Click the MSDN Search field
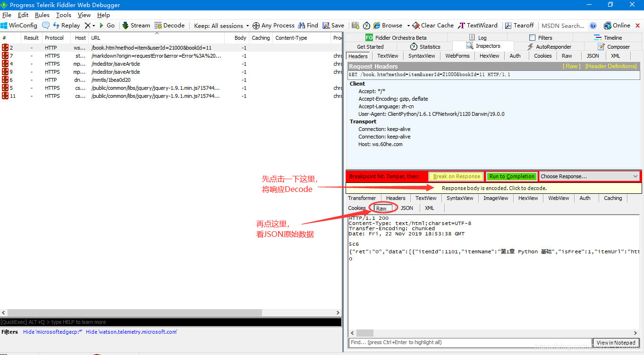This screenshot has height=355, width=644. (563, 26)
